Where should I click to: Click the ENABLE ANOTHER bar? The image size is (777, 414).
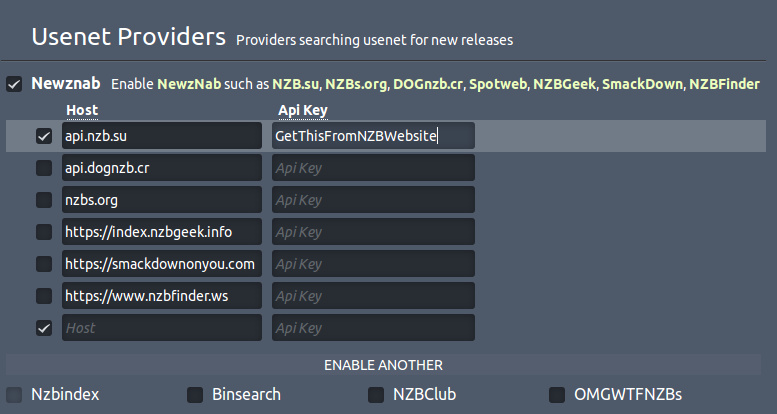click(x=384, y=365)
